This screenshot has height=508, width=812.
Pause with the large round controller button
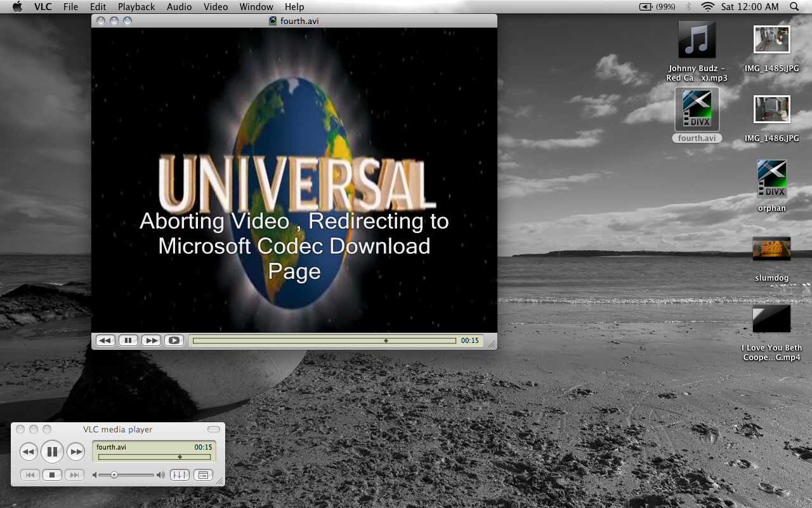(x=52, y=452)
